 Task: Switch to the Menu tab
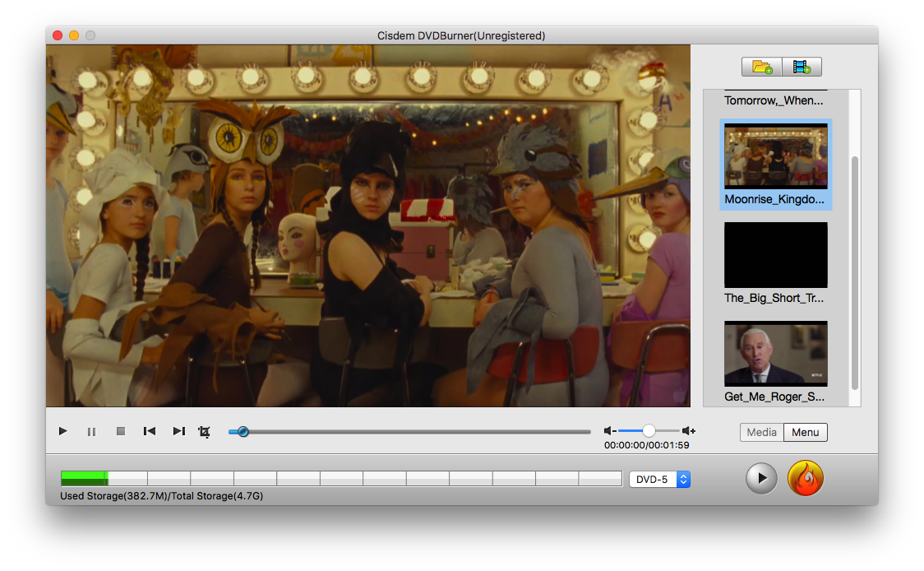pyautogui.click(x=805, y=432)
